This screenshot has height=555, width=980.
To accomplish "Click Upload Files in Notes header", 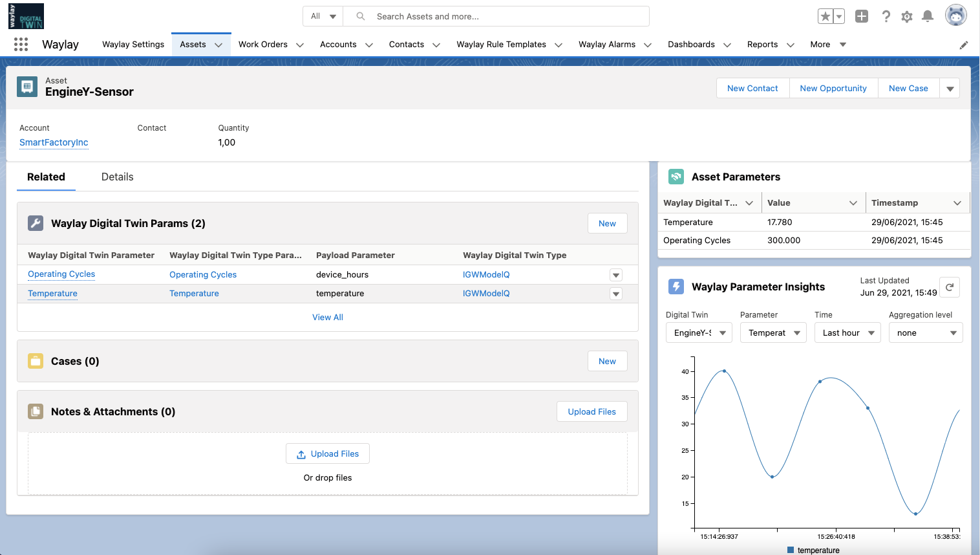I will point(591,411).
